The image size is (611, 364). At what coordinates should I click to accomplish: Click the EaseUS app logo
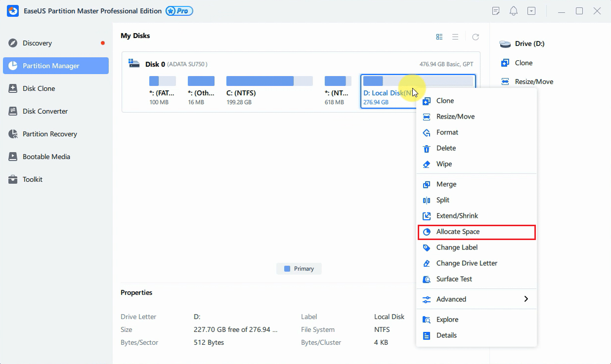tap(13, 11)
